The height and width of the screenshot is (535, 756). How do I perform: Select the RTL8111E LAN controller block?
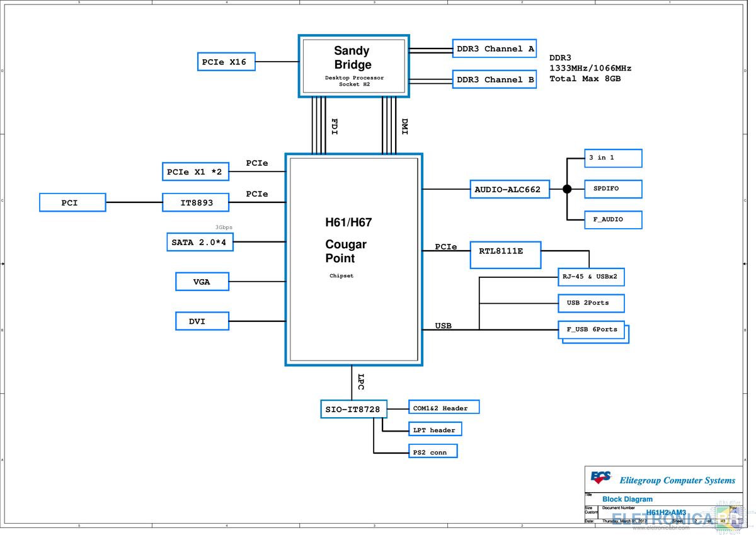point(506,256)
